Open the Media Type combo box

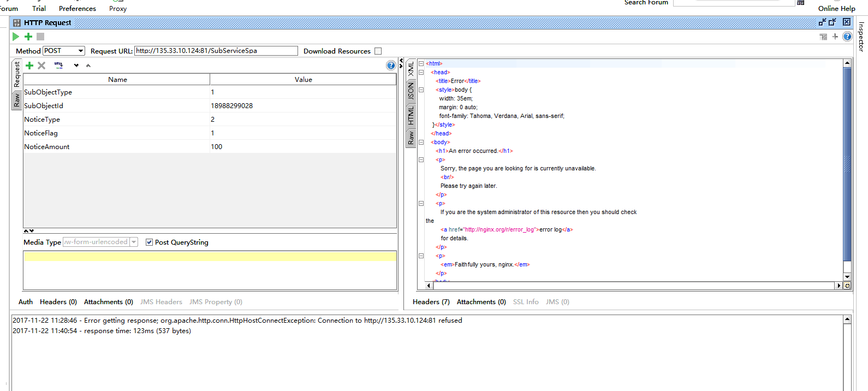pos(100,242)
